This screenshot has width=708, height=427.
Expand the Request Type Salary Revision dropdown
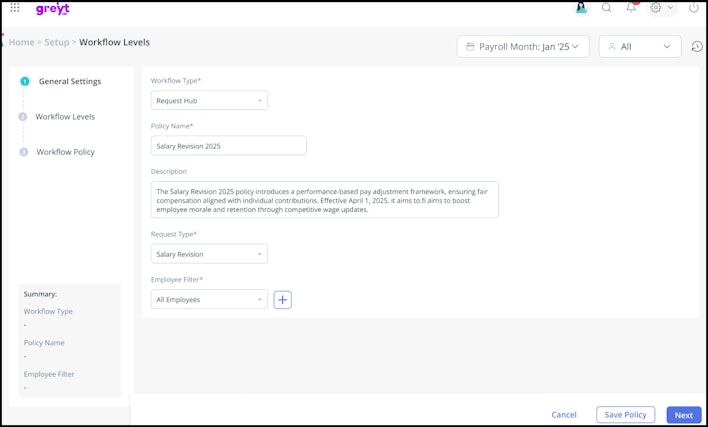pos(209,254)
